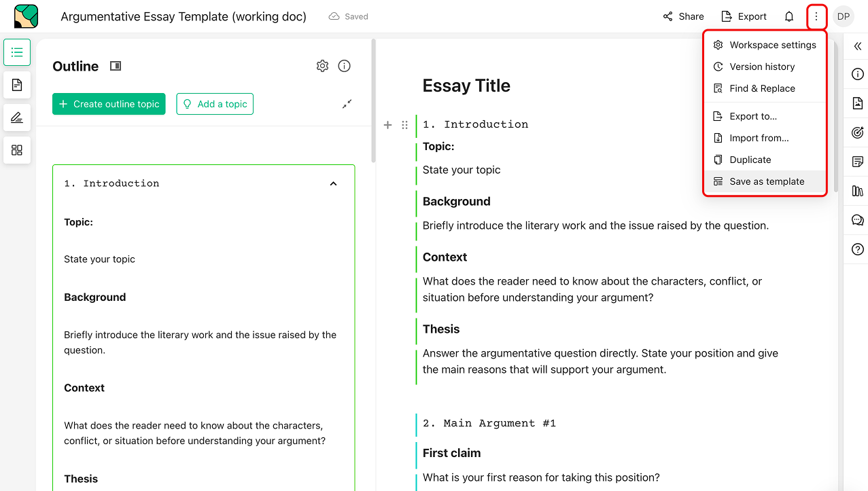Click 'What is your first reason' line
Screen dimensions: 868x491
[x=541, y=477]
